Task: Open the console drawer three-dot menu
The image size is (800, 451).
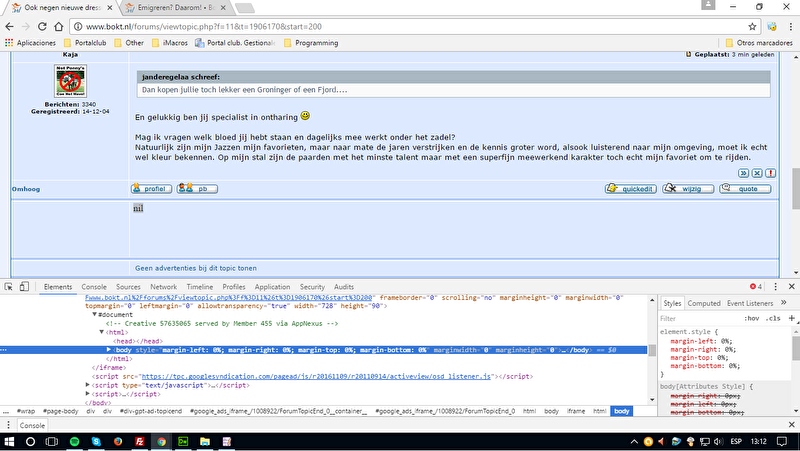Action: pos(8,425)
